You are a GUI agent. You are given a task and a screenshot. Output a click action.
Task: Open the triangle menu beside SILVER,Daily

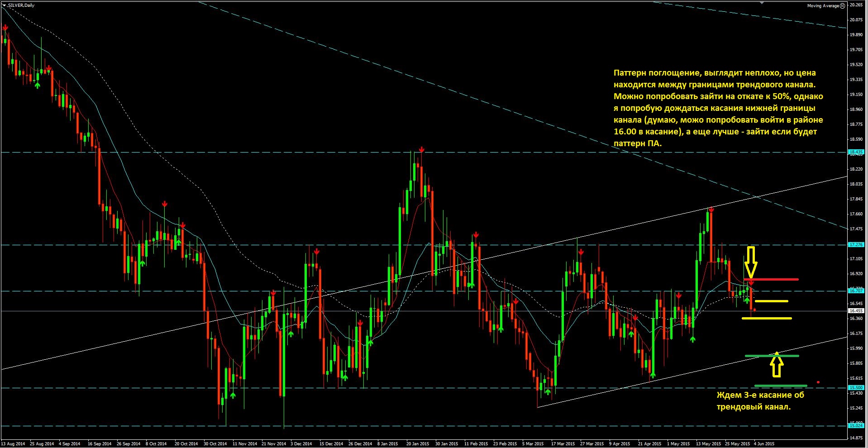click(x=4, y=5)
